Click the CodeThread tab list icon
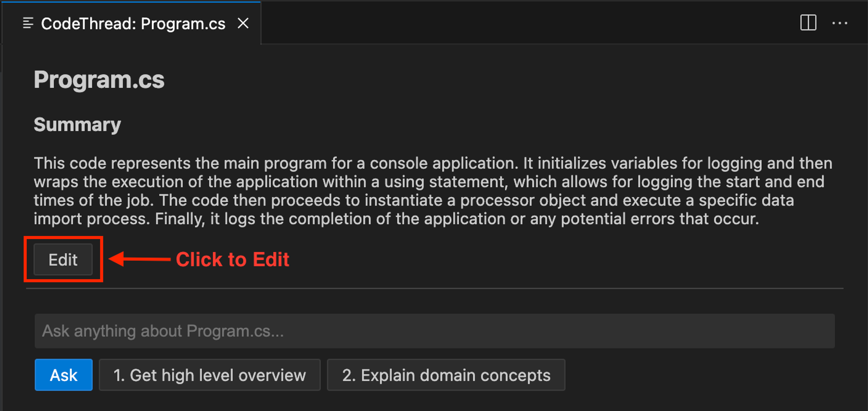 (x=28, y=23)
